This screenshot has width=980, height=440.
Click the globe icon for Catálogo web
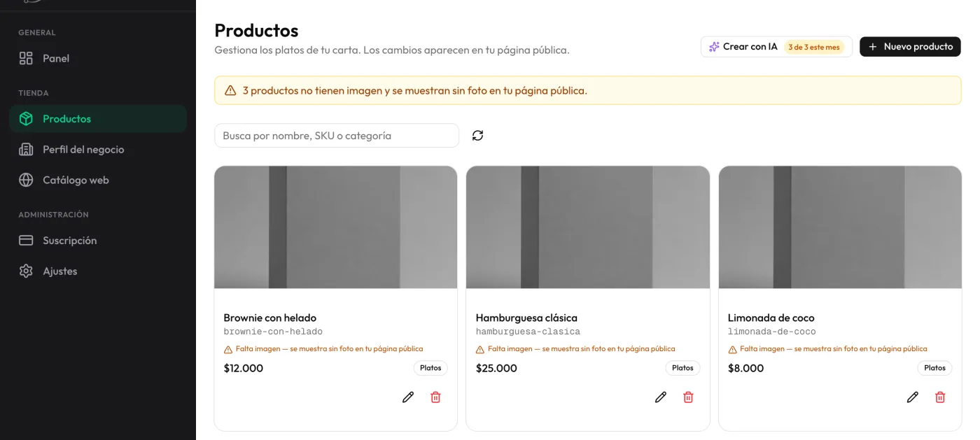[26, 180]
